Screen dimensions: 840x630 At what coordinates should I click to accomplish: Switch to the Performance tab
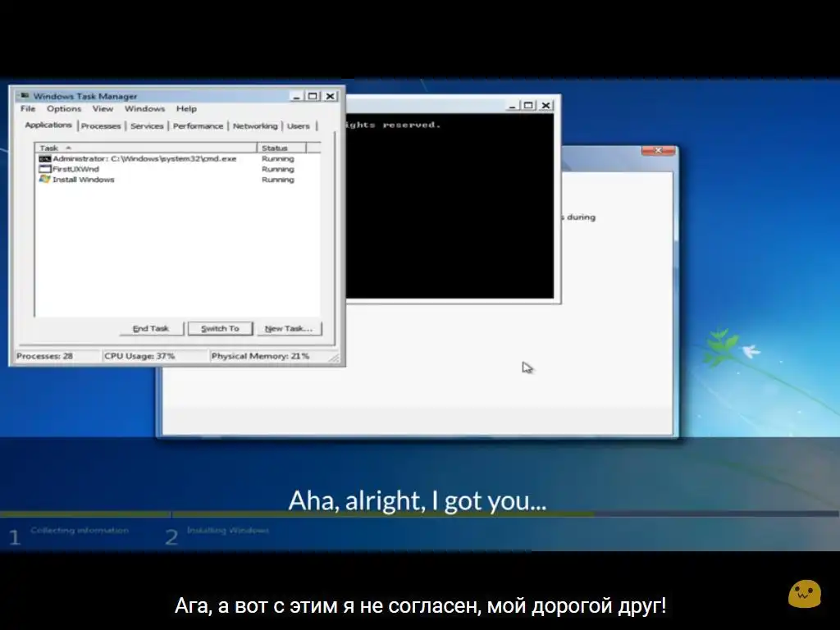198,126
